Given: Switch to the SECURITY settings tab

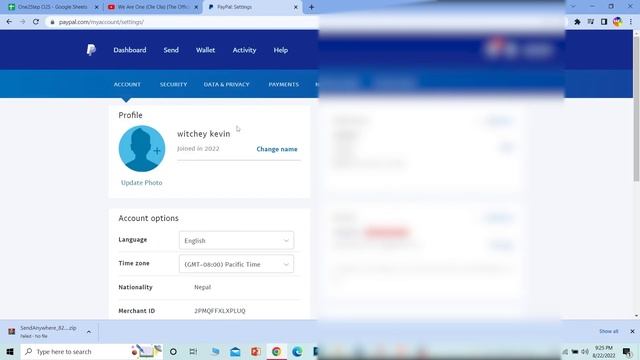Looking at the screenshot, I should 173,84.
